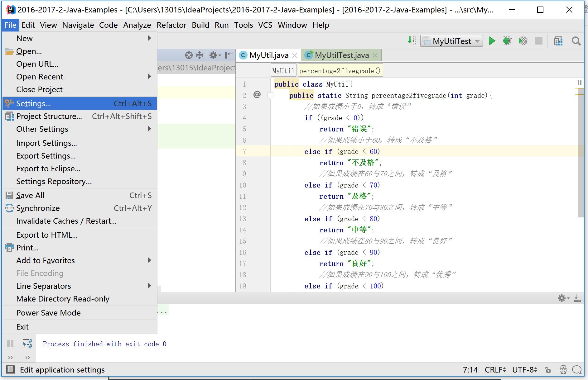
Task: Expand the Open Recent submenu
Action: (x=80, y=77)
